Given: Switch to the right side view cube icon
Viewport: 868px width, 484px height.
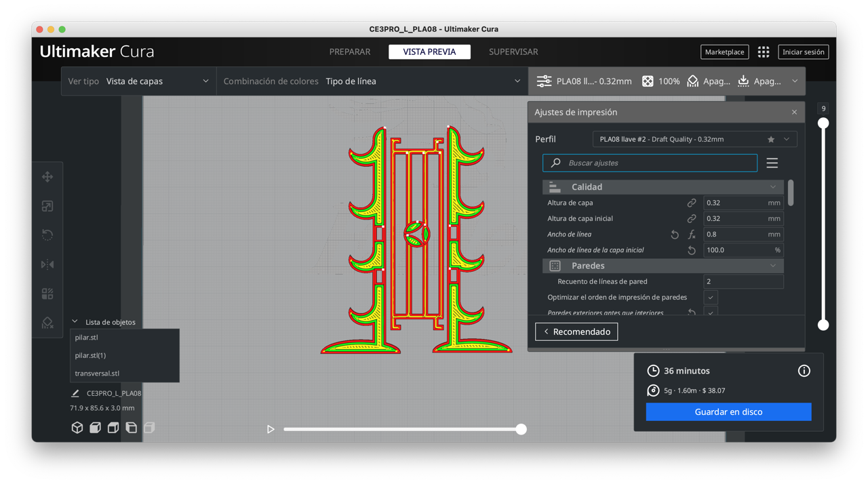Looking at the screenshot, I should [149, 428].
